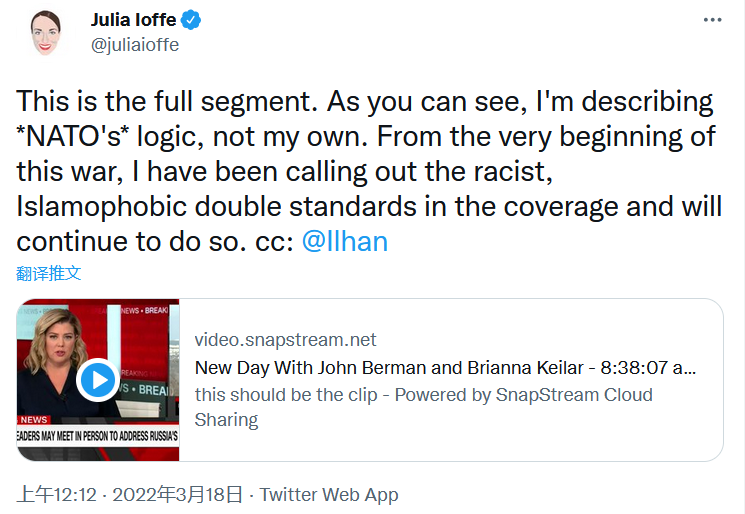Screen dimensions: 745x514
Task: Open the @juliaioffe handle
Action: click(135, 44)
